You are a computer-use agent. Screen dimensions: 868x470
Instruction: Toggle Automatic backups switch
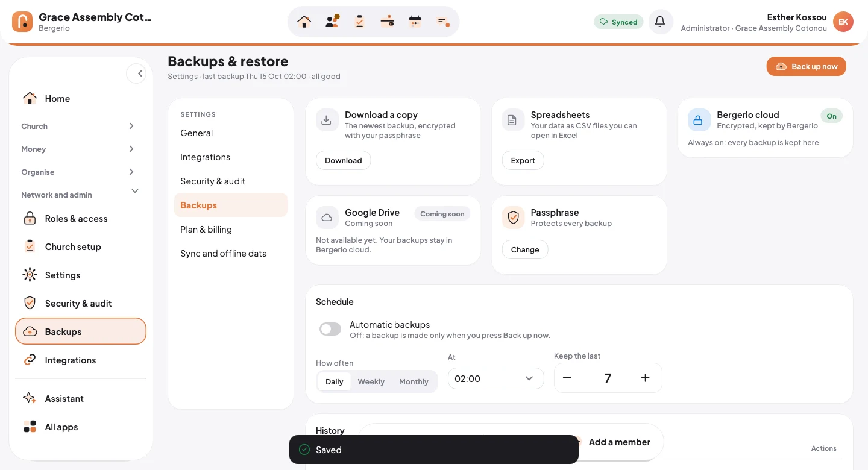(330, 329)
